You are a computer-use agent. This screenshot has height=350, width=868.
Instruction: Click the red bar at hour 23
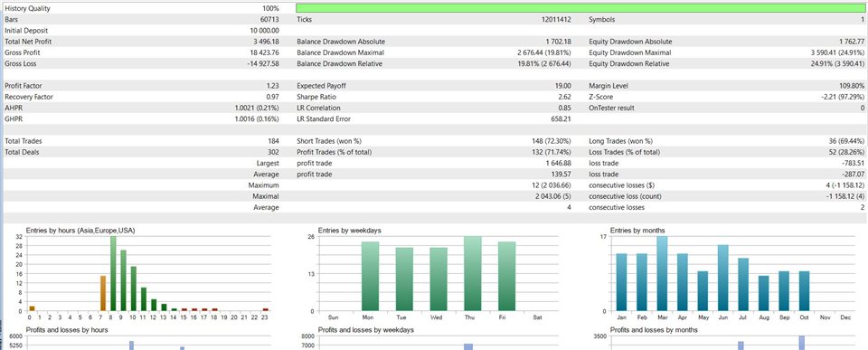[x=266, y=309]
